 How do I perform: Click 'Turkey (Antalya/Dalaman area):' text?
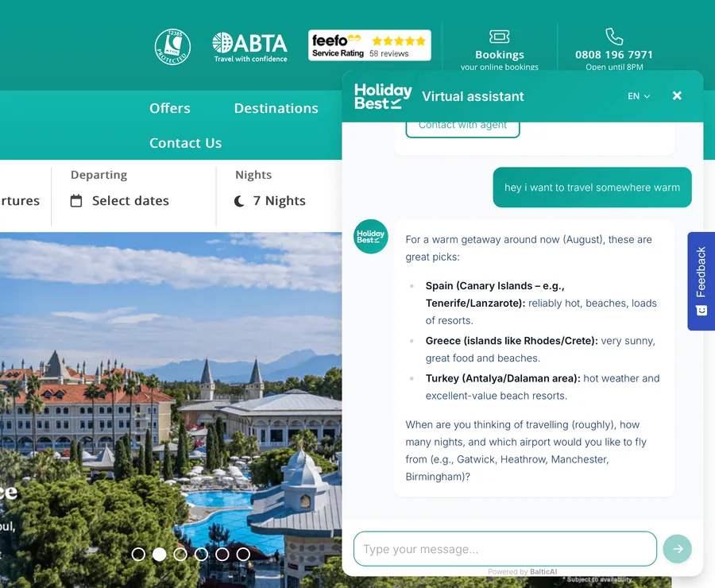click(x=503, y=378)
